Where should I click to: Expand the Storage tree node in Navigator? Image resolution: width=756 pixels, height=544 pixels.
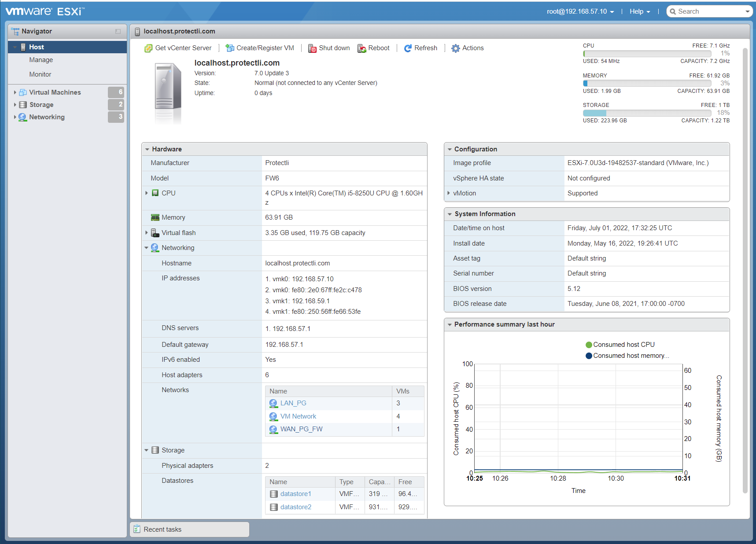(x=15, y=105)
